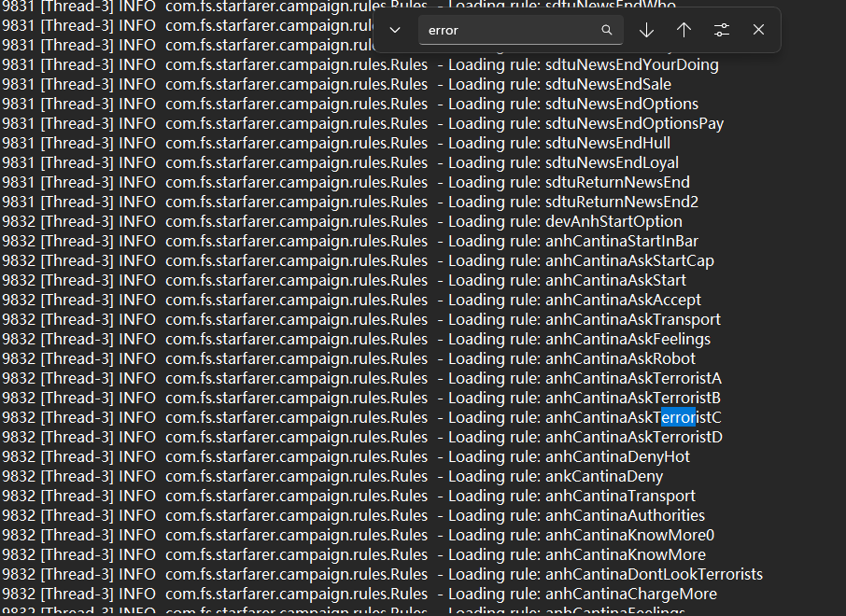Click the anhCantinaAuthorities rule text

point(625,515)
